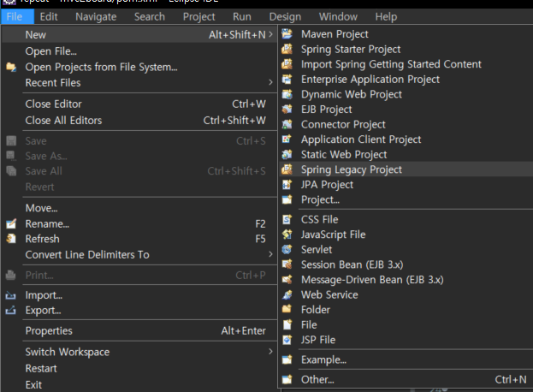Click the Static Web Project label
Screen dimensions: 533x392
(x=344, y=155)
